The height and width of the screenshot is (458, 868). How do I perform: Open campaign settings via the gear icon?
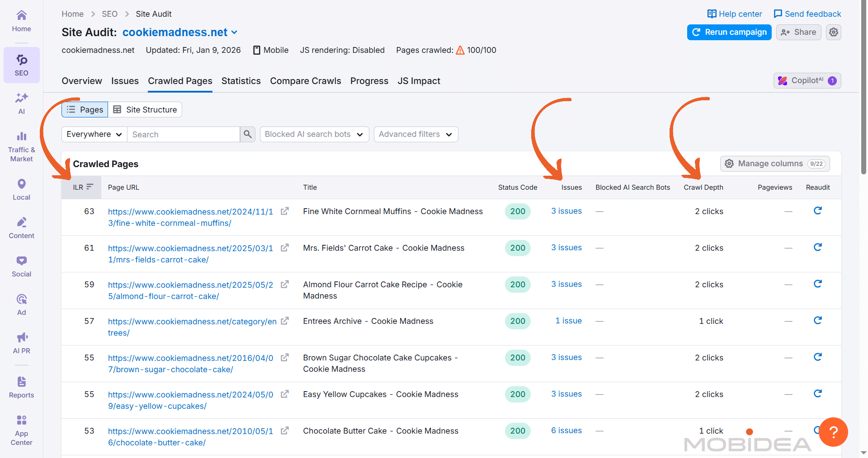click(833, 32)
